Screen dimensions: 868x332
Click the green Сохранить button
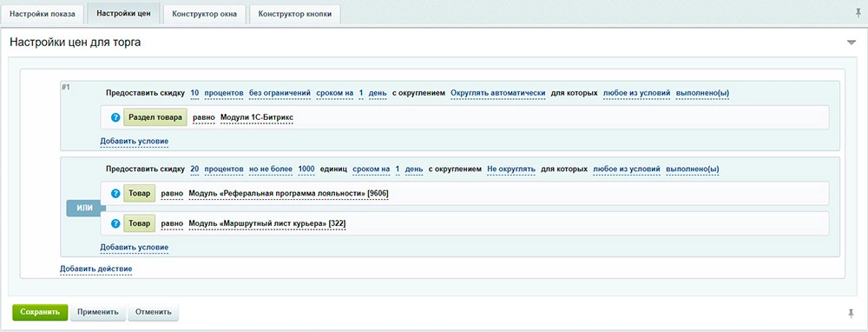pos(40,312)
